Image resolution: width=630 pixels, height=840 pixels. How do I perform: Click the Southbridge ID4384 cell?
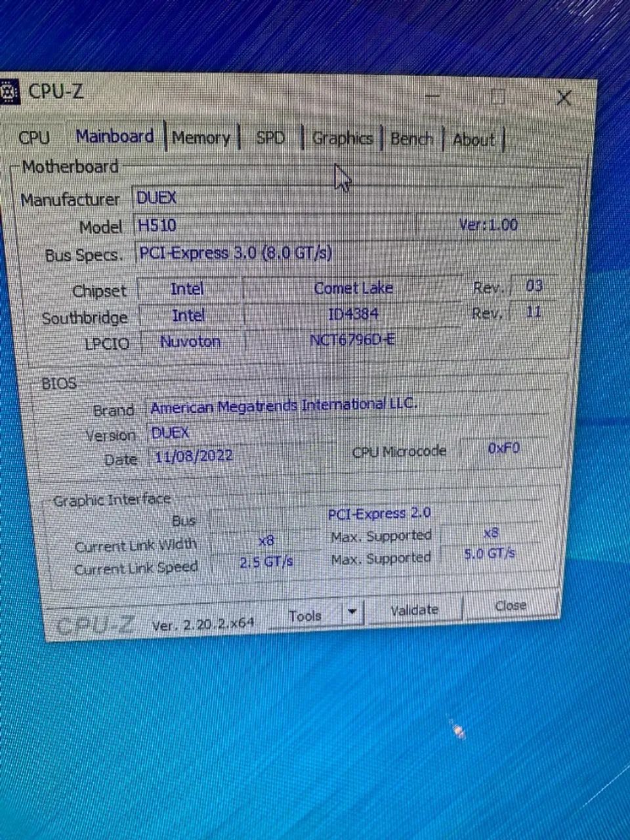pyautogui.click(x=353, y=314)
